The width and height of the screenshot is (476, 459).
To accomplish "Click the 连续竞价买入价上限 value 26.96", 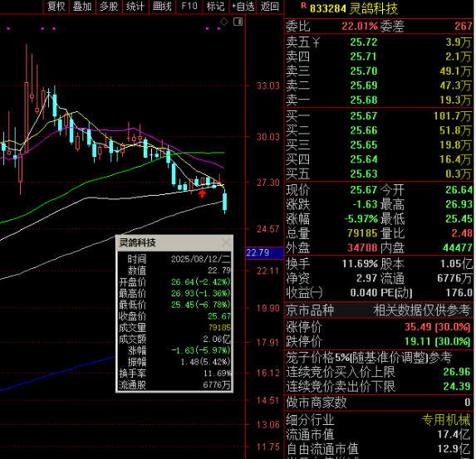I will (x=457, y=372).
